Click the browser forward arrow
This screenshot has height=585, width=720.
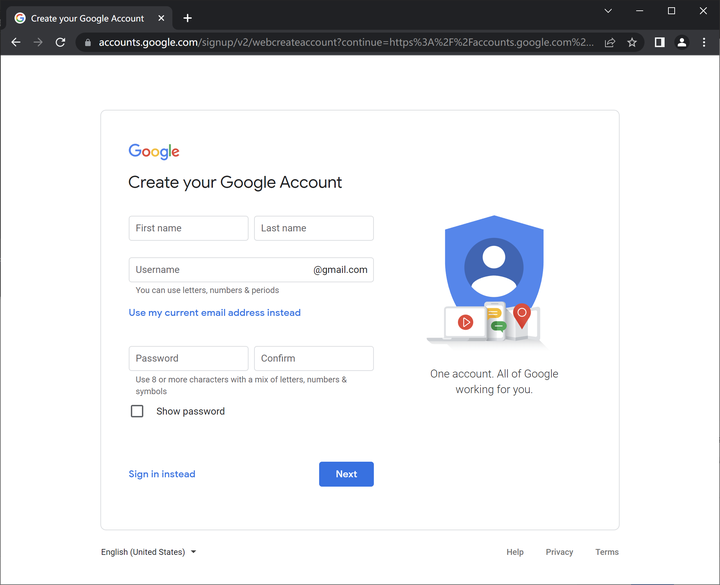(x=38, y=42)
